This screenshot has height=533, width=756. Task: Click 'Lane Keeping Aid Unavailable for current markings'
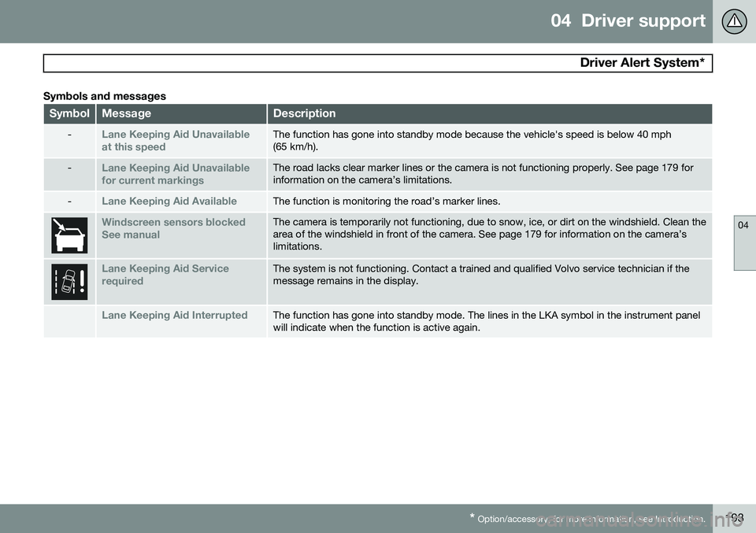(x=176, y=174)
